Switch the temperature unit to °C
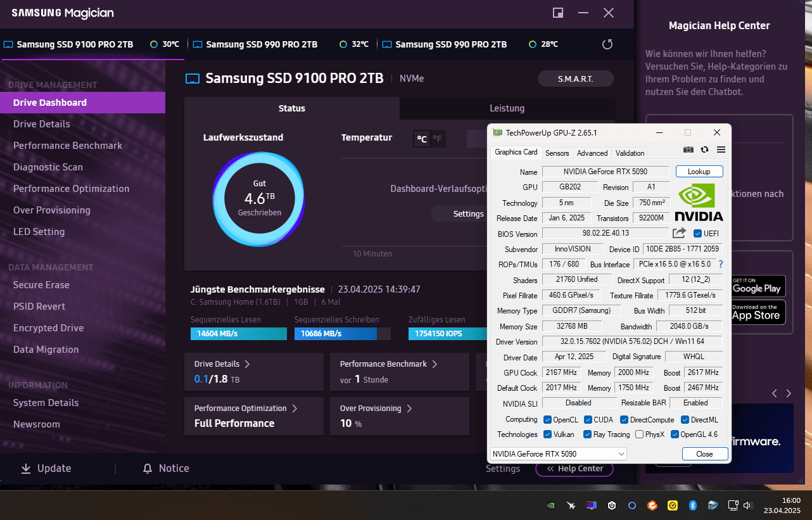This screenshot has height=520, width=812. [421, 139]
